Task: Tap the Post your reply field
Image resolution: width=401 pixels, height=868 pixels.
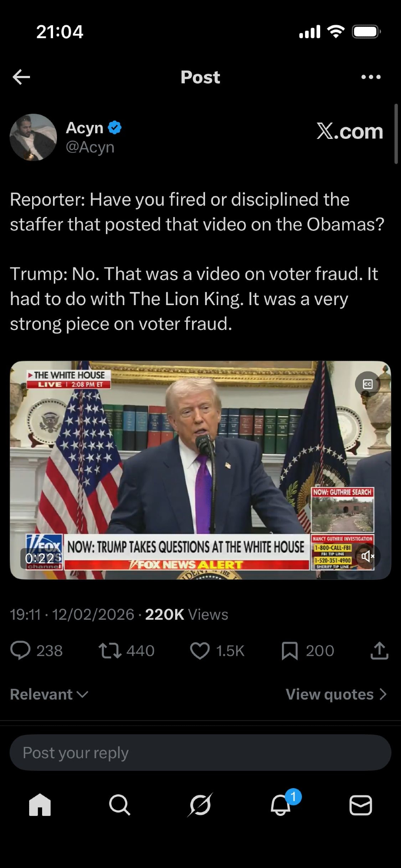Action: (200, 753)
